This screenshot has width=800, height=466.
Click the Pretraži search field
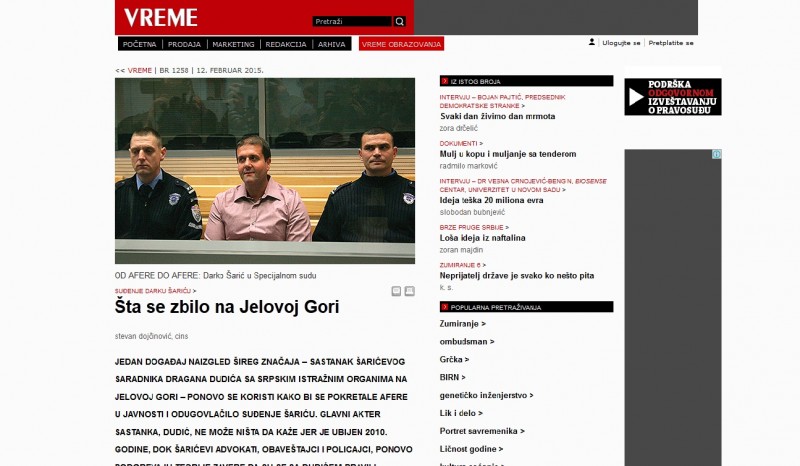point(352,21)
